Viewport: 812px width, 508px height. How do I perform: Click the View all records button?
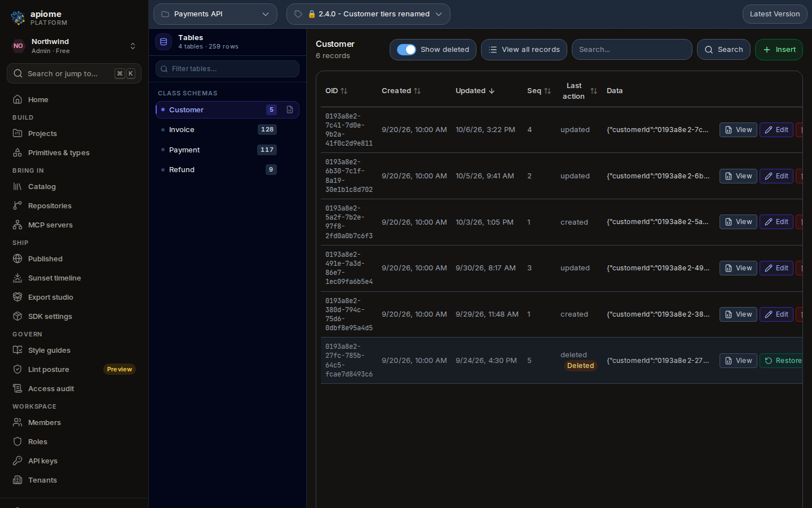tap(524, 50)
